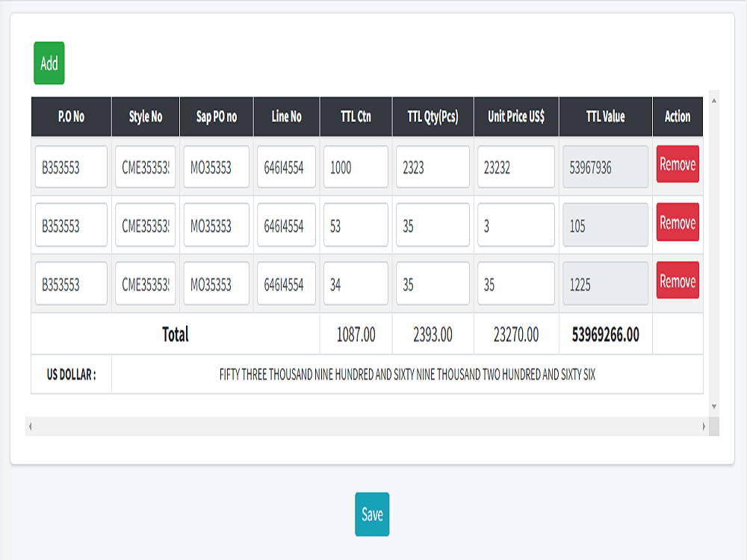
Task: Click the TTL Qty field showing 2323
Action: [433, 166]
